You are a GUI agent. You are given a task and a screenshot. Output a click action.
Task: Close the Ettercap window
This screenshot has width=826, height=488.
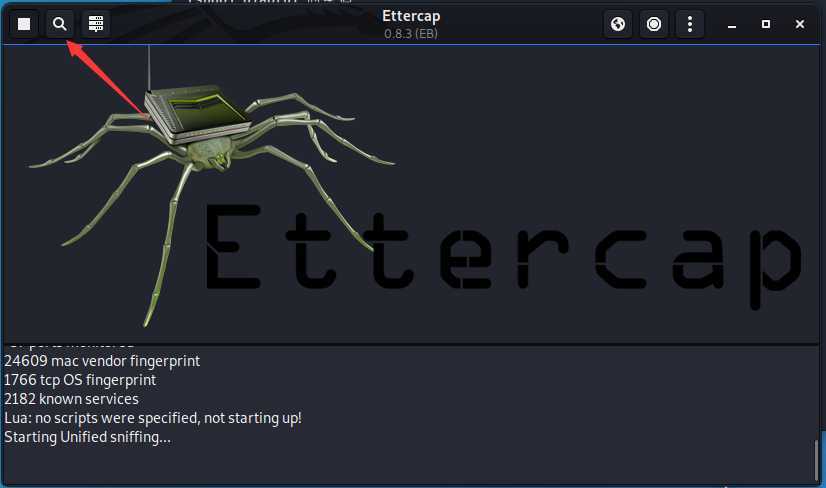(800, 24)
